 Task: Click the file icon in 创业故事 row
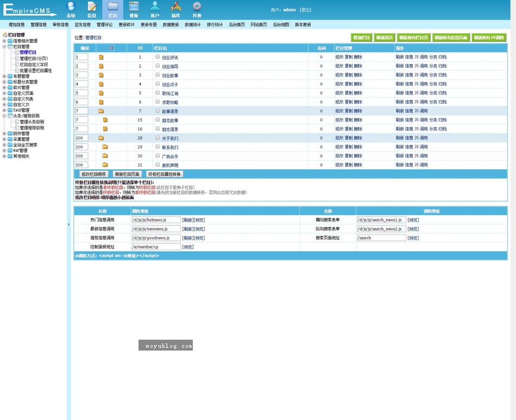coord(101,75)
